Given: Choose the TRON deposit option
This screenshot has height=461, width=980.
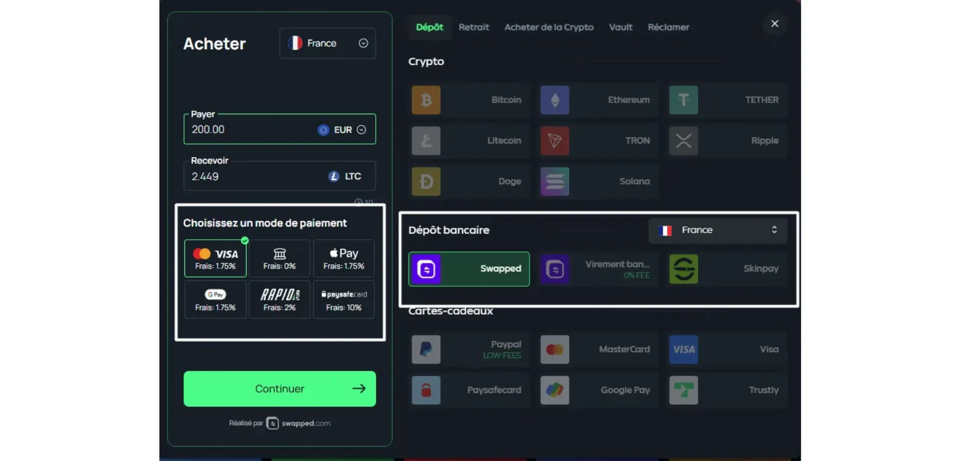Looking at the screenshot, I should pos(598,140).
